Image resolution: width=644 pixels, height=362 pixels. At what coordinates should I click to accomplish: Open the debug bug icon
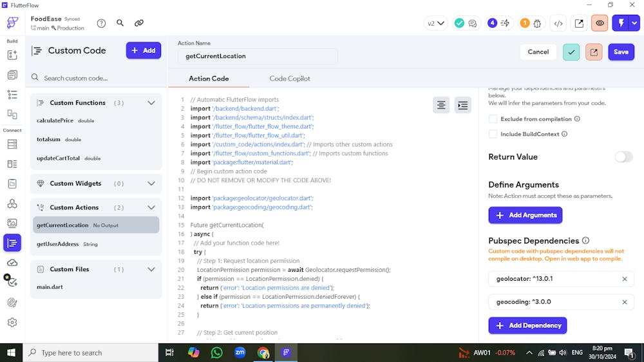tap(537, 23)
